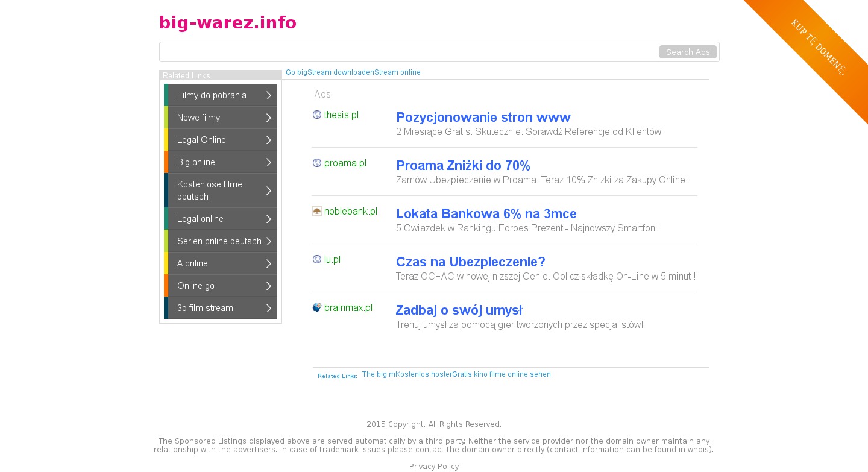The height and width of the screenshot is (472, 868).
Task: Click the globe favicon beside lu.pl
Action: (x=317, y=259)
